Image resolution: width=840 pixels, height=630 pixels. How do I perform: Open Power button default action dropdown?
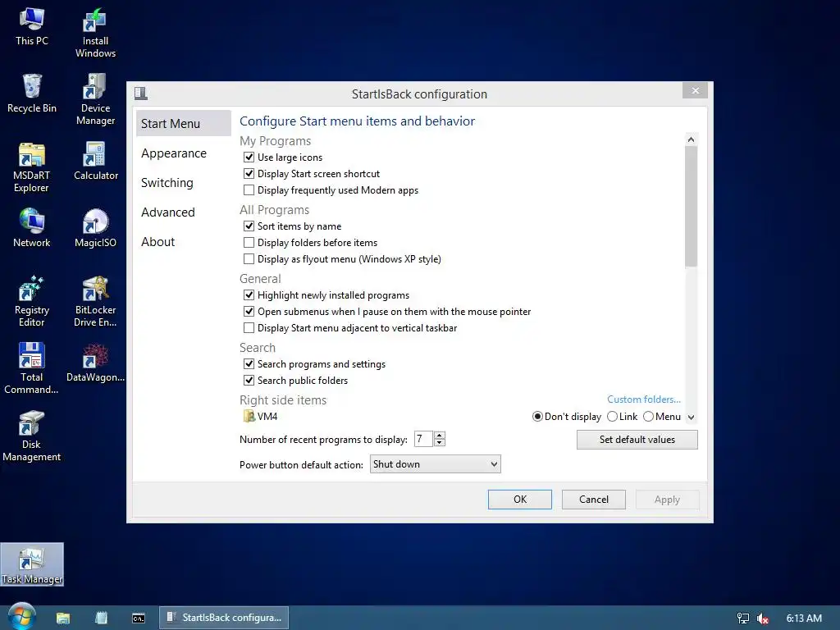click(x=435, y=464)
